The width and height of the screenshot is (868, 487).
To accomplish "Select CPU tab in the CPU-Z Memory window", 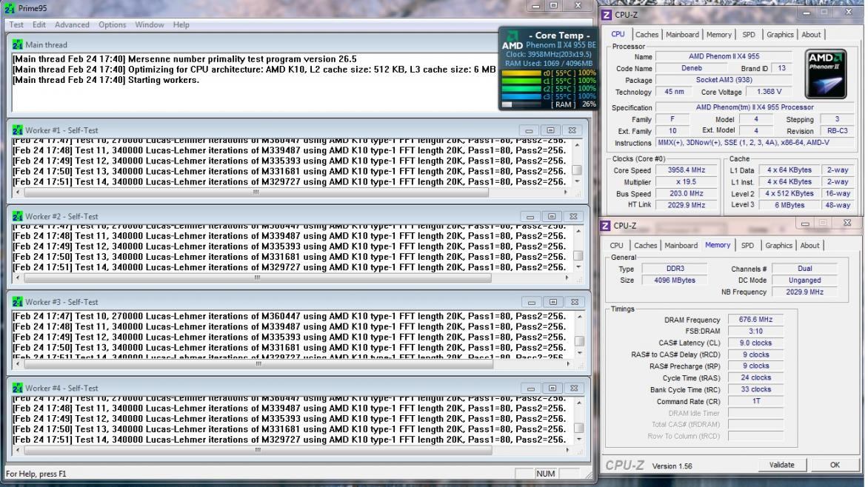I will click(x=616, y=245).
